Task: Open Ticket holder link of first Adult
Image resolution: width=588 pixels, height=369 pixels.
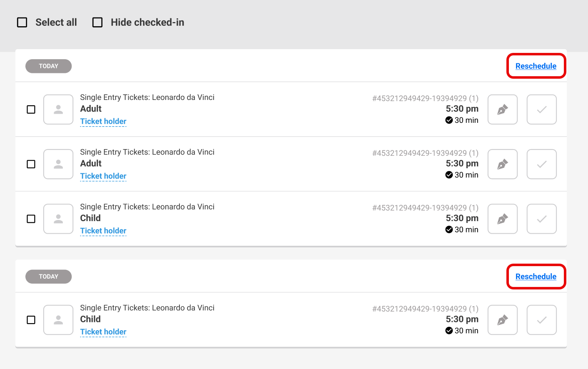Action: pos(103,121)
